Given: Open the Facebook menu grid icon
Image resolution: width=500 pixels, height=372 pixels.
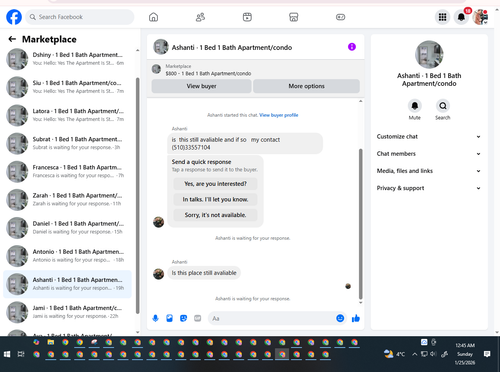Looking at the screenshot, I should [442, 17].
